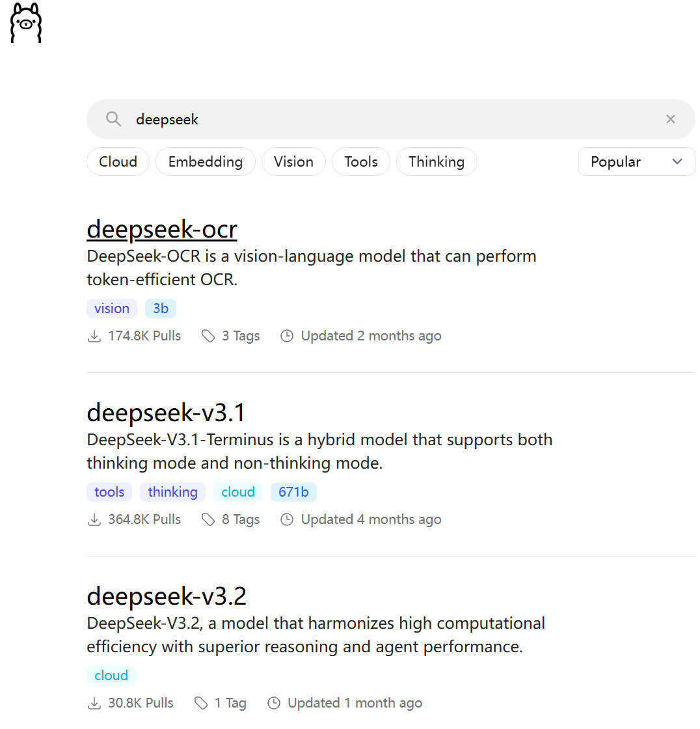Open the deepseek-v3.2 model page
Image resolution: width=700 pixels, height=729 pixels.
click(x=167, y=596)
